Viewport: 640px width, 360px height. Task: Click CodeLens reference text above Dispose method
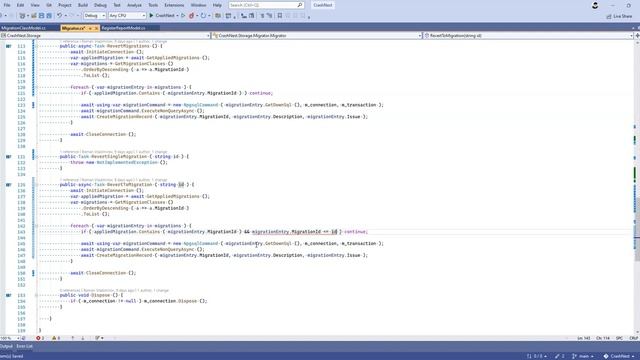70,291
